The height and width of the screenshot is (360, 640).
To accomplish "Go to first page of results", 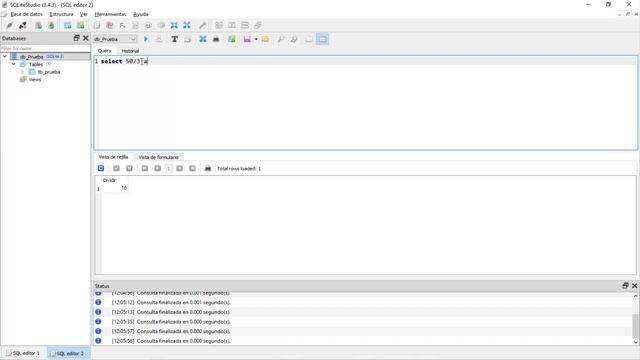I will (x=144, y=169).
